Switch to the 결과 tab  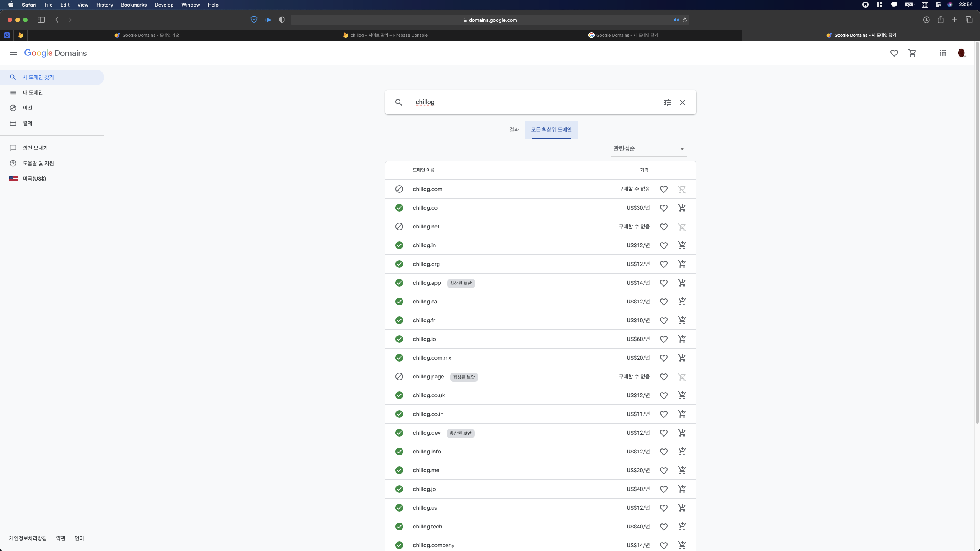point(514,130)
